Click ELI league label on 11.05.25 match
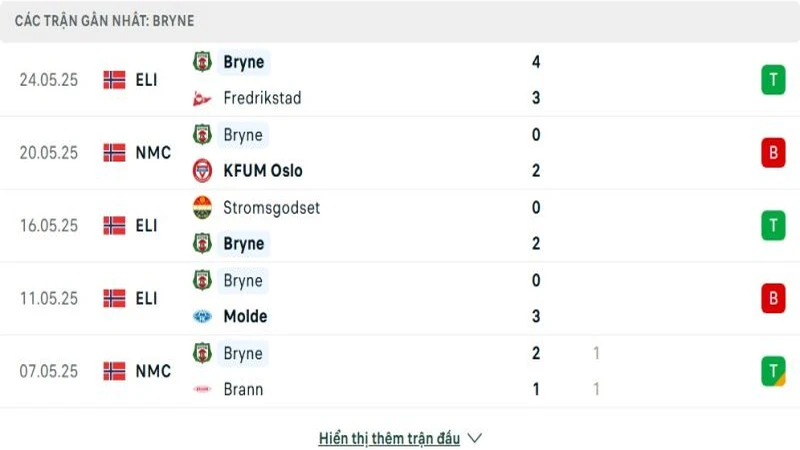 coord(146,298)
